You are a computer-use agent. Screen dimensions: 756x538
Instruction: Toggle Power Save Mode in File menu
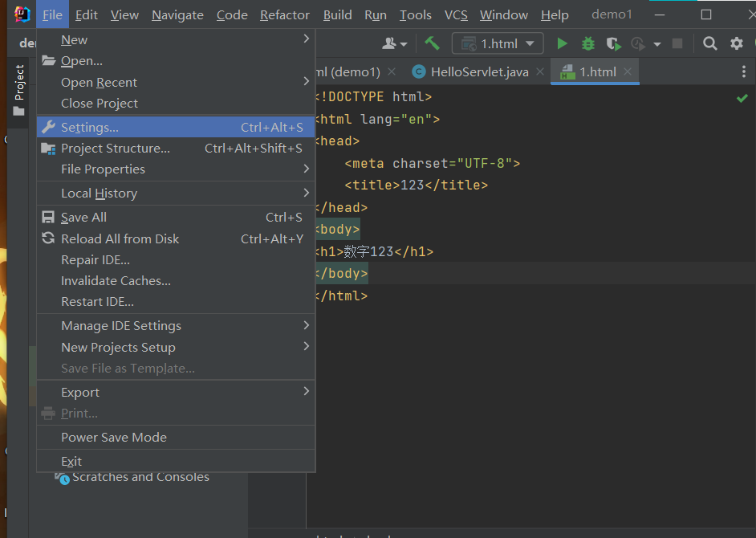114,437
